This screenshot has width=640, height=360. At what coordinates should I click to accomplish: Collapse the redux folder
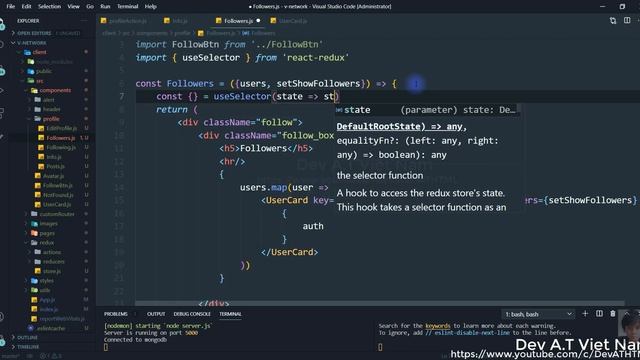[x=47, y=243]
